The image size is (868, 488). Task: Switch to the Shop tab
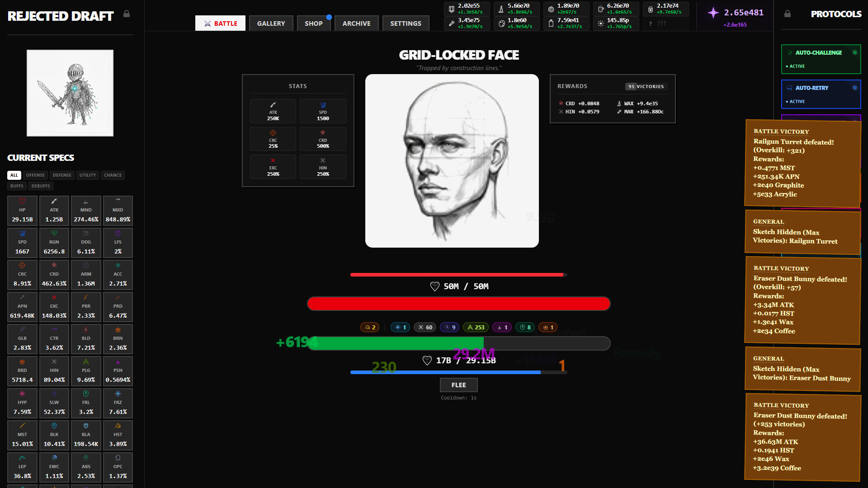(313, 23)
